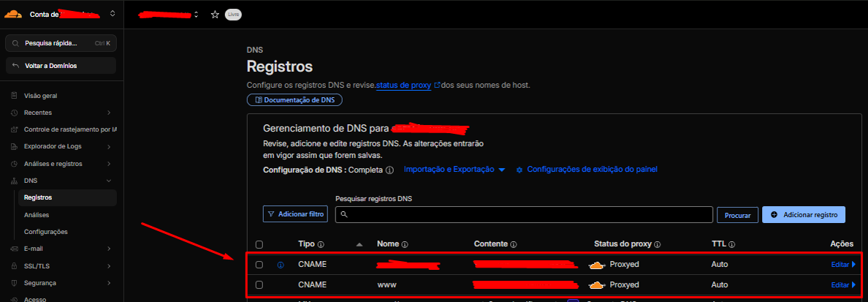
Task: Click the blue info icon on non-www CNAME row
Action: tap(280, 265)
